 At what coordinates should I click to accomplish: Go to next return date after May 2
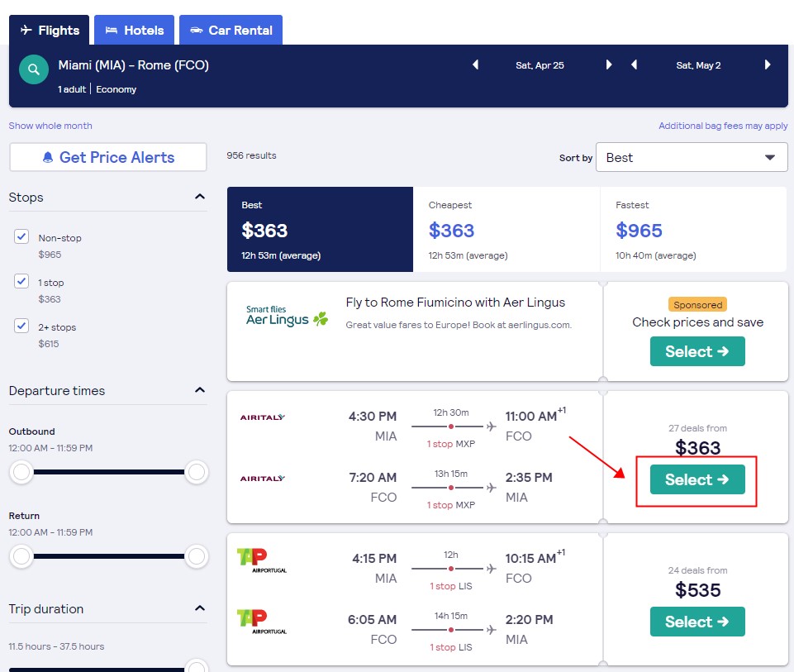coord(768,64)
